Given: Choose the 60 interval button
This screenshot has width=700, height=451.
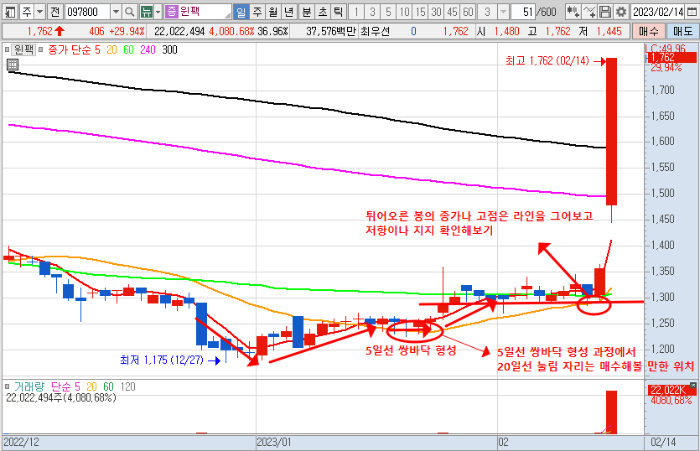Looking at the screenshot, I should coord(468,12).
